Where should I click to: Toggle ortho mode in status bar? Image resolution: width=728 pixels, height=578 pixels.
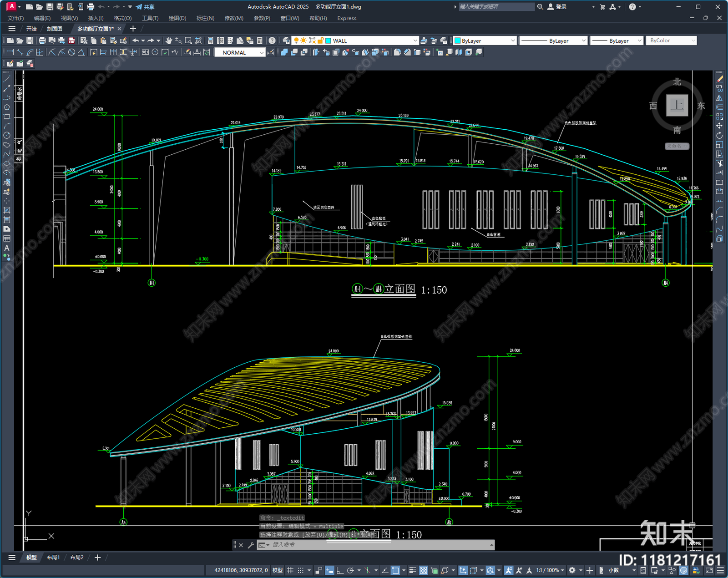pyautogui.click(x=339, y=570)
